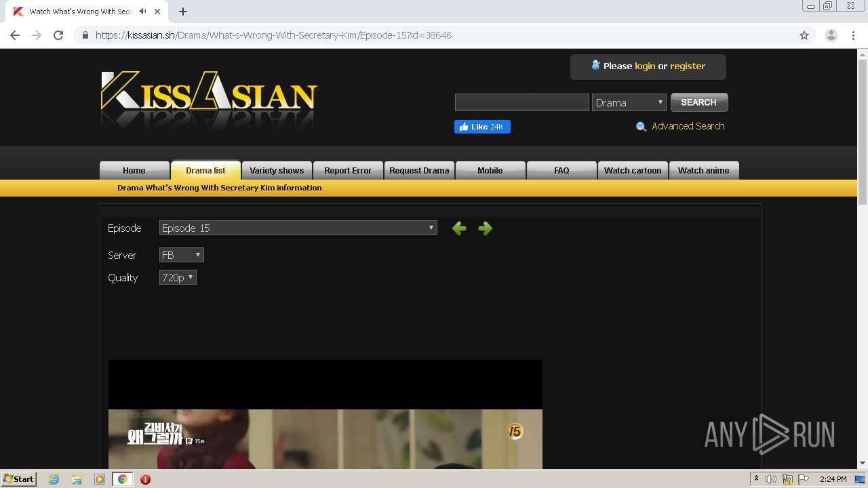Open a new browser tab
Screen dimensions: 868x488
(x=183, y=12)
